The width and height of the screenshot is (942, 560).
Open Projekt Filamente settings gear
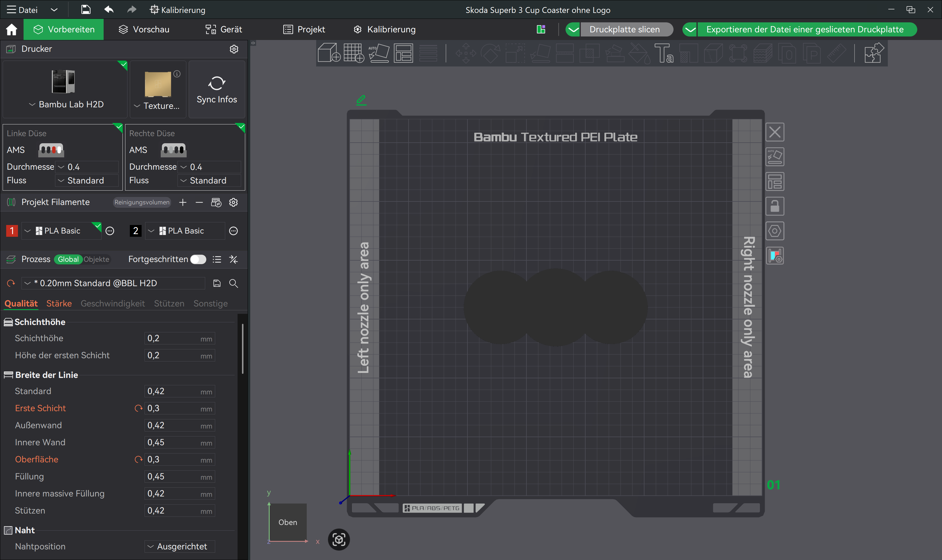(x=233, y=202)
